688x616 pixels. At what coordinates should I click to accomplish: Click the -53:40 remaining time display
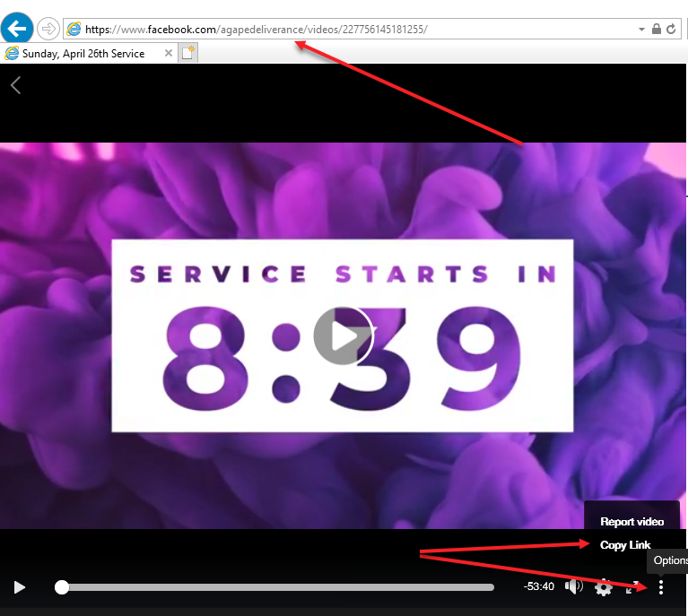point(539,586)
